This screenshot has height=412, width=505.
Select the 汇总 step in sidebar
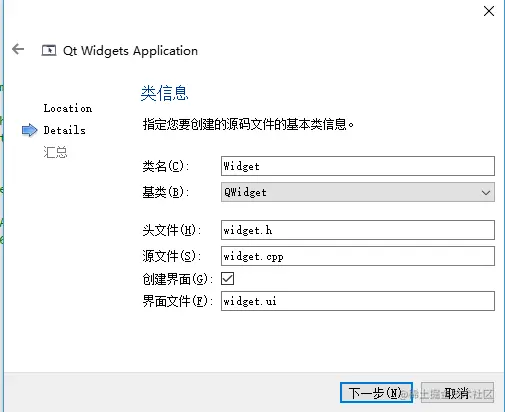(x=55, y=152)
